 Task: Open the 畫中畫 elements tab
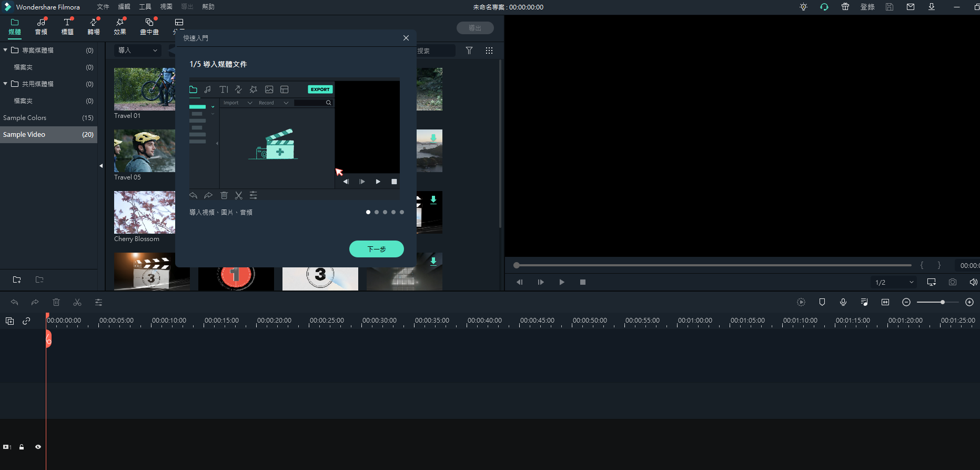pos(149,26)
